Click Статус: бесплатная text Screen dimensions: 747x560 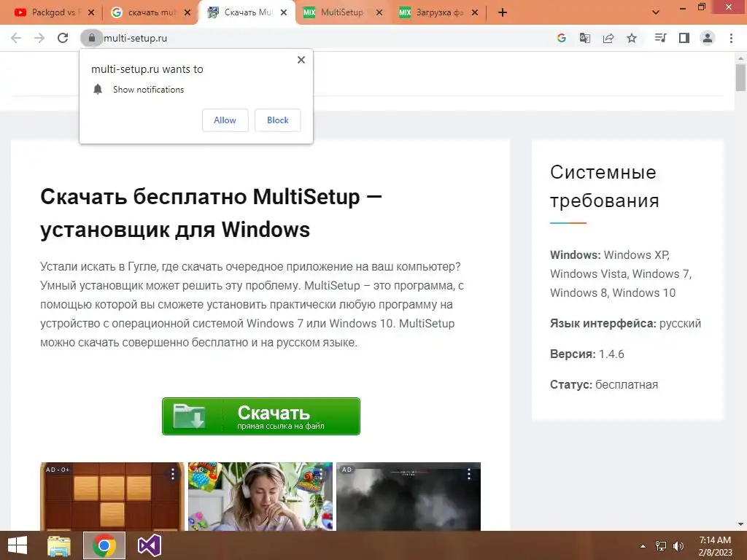point(603,384)
